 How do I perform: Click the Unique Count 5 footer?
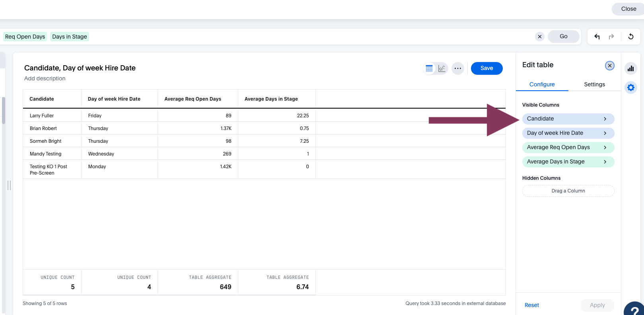(x=52, y=282)
